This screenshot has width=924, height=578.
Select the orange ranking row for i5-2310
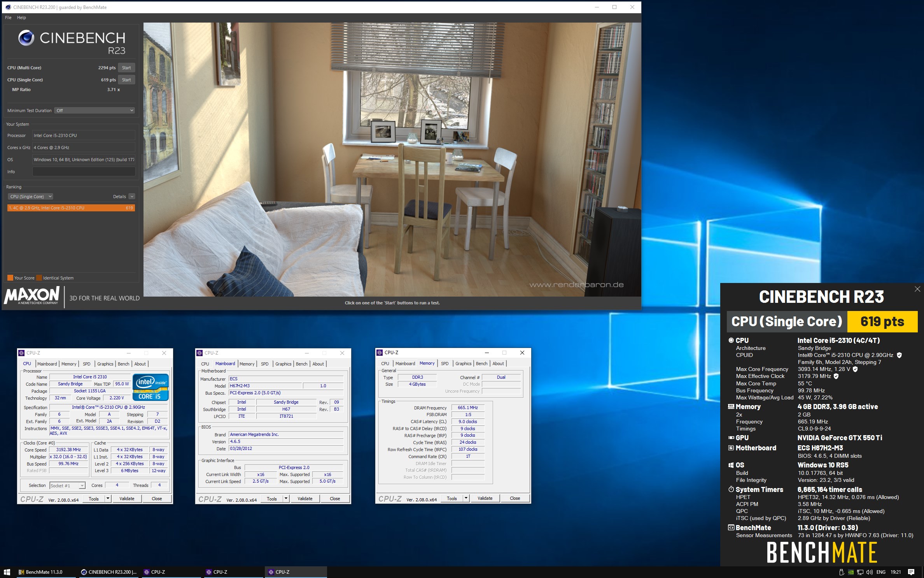pyautogui.click(x=71, y=208)
